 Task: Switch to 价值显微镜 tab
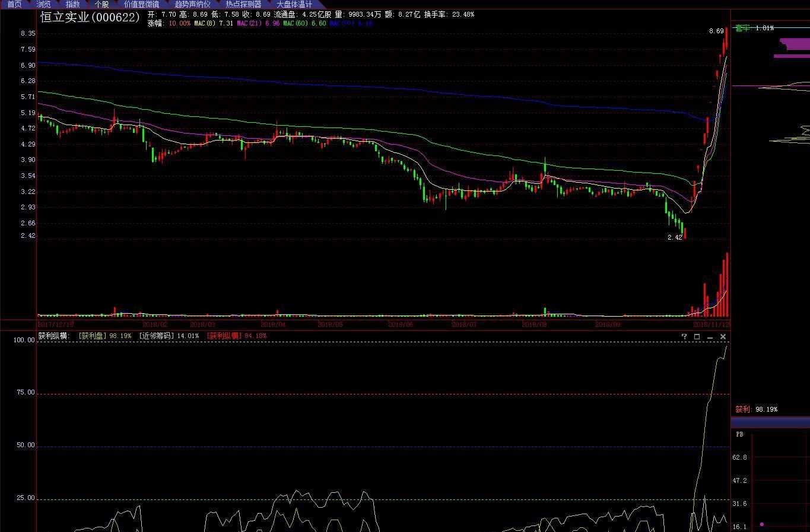click(141, 4)
